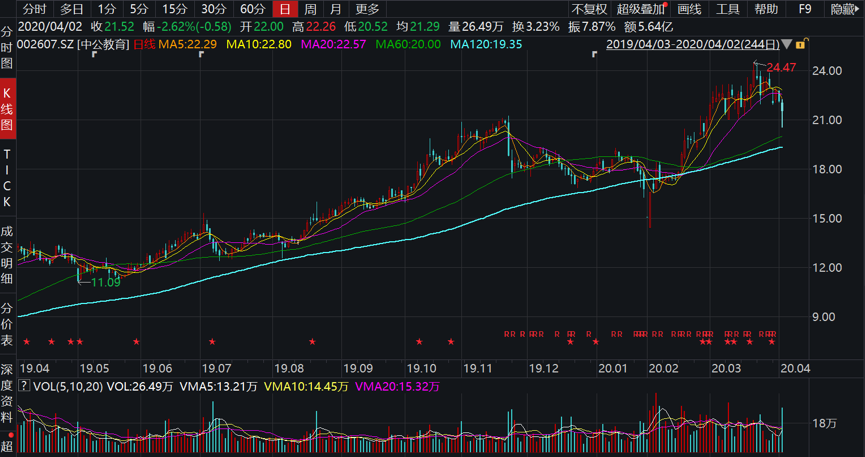
Task: Select the 周 (weekly) period
Action: point(311,9)
